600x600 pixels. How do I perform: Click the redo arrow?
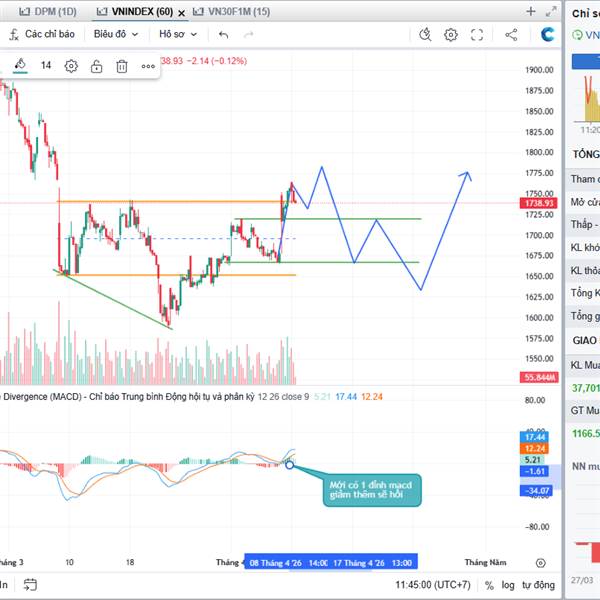click(248, 34)
